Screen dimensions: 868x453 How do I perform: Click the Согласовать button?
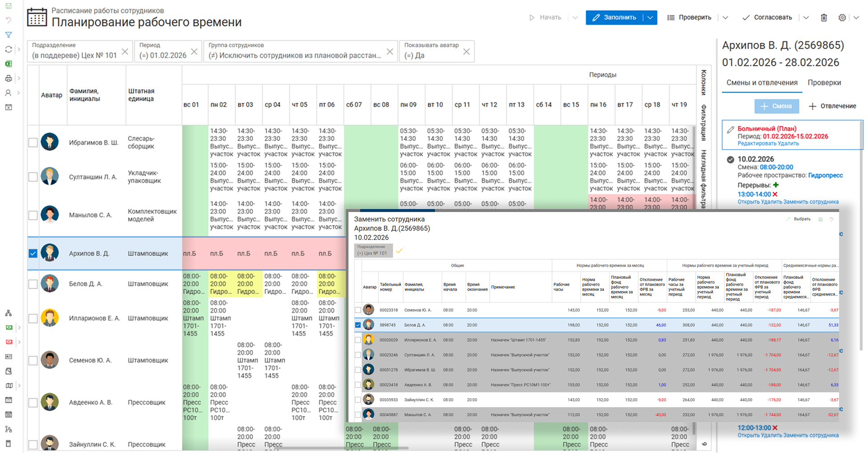(x=767, y=18)
